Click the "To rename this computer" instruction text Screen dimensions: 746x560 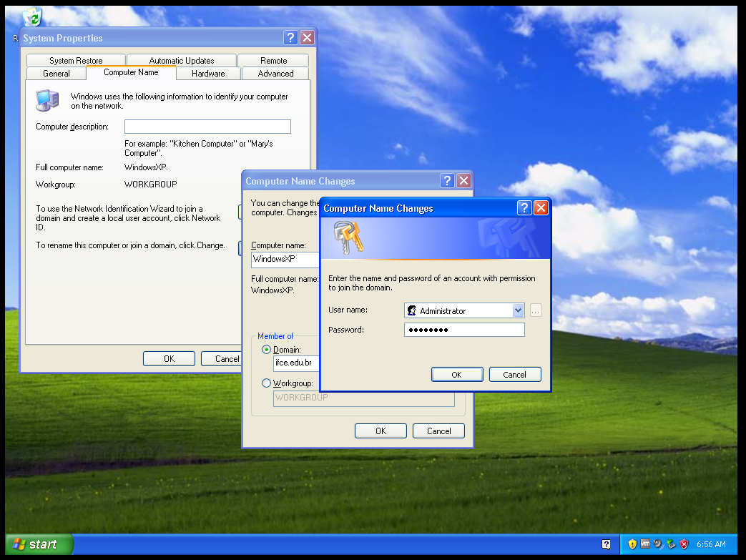tap(130, 245)
